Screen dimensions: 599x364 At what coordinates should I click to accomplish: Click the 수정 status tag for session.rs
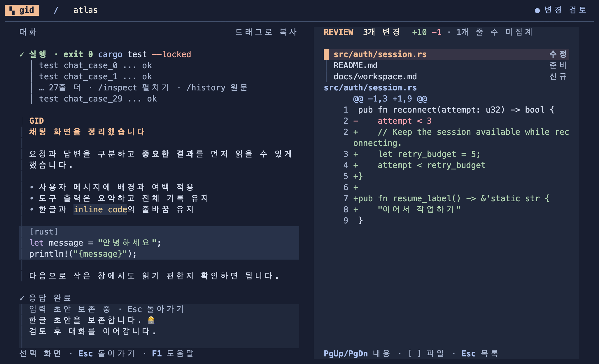[x=558, y=54]
